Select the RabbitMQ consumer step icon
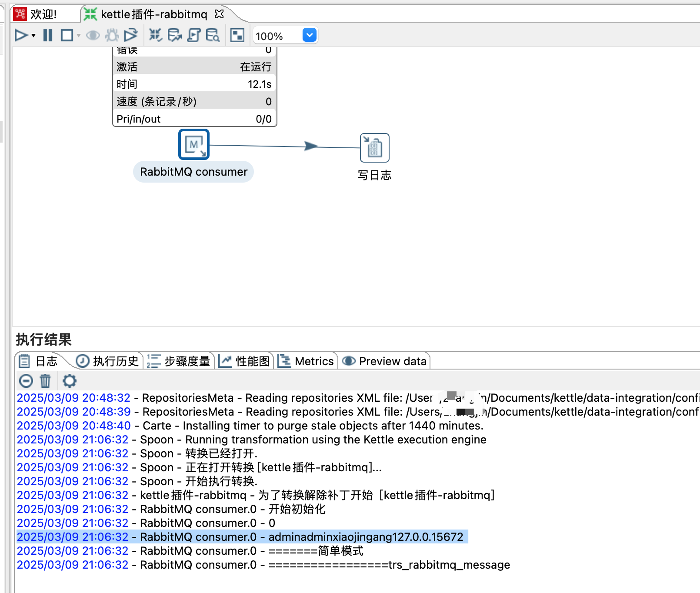 click(x=194, y=144)
